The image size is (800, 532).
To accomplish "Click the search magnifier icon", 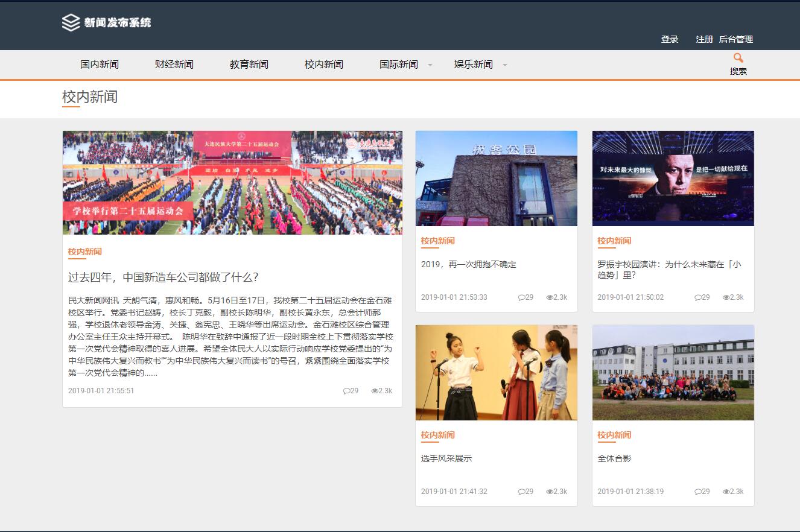I will tap(738, 58).
